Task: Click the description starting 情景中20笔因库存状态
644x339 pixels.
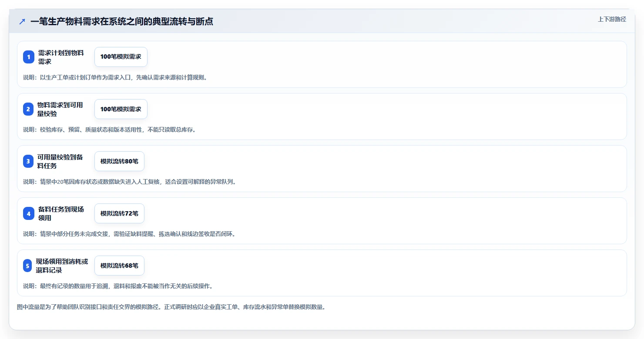Action: point(131,182)
